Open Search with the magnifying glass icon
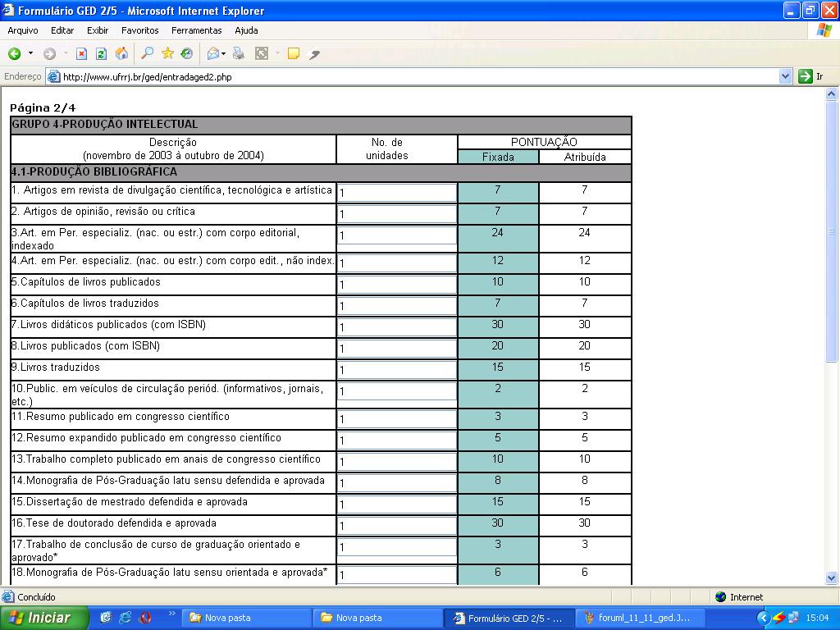 pos(147,53)
